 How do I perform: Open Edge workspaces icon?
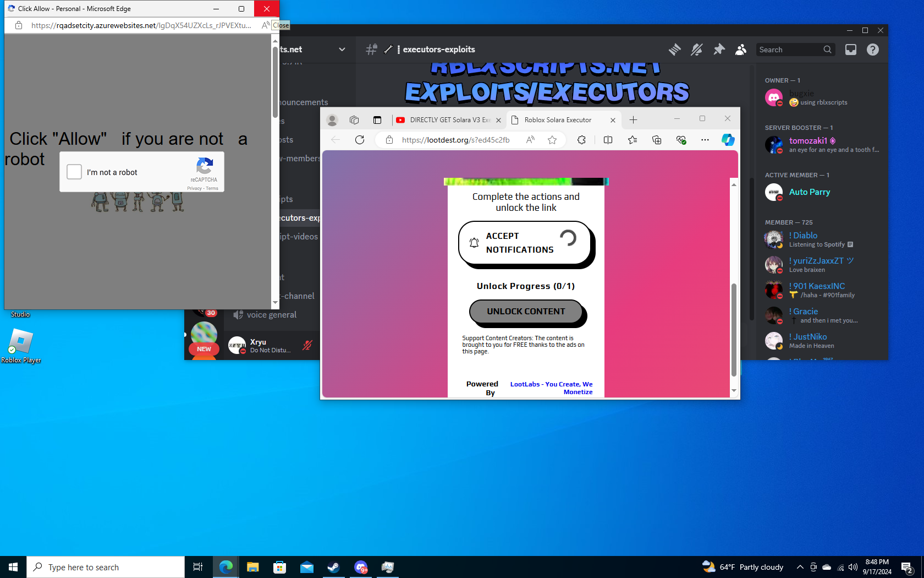(354, 120)
